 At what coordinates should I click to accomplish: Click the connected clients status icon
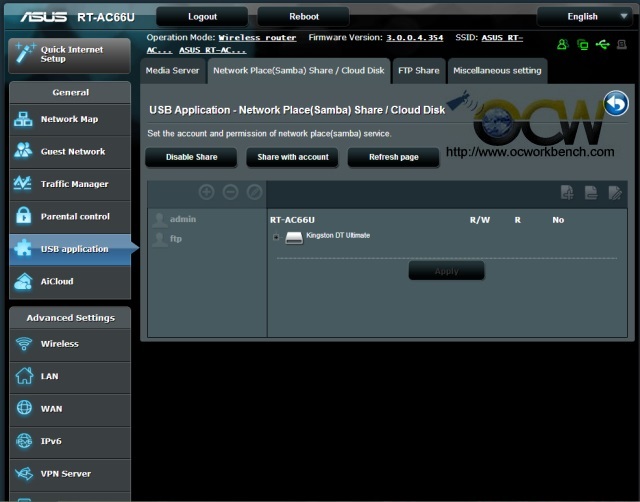tap(582, 44)
